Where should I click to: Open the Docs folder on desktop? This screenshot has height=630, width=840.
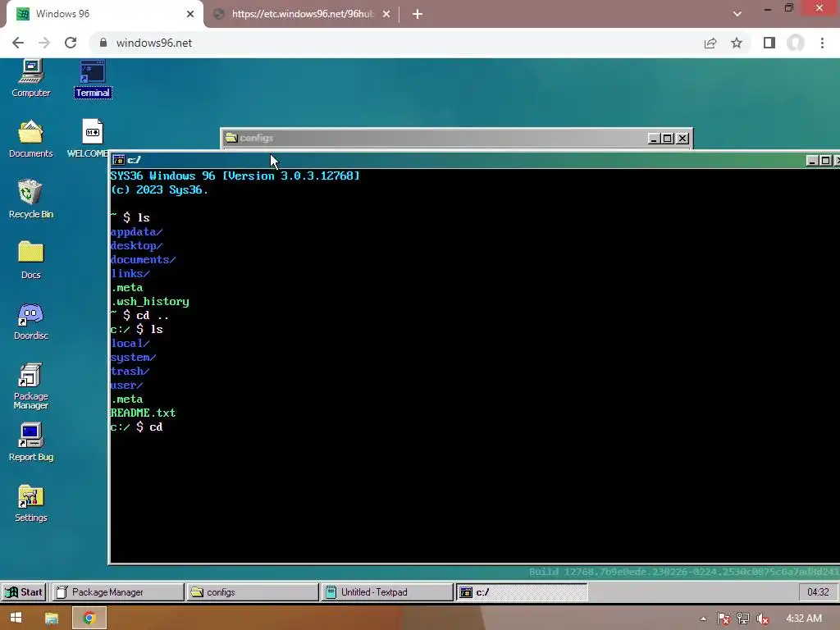30,260
